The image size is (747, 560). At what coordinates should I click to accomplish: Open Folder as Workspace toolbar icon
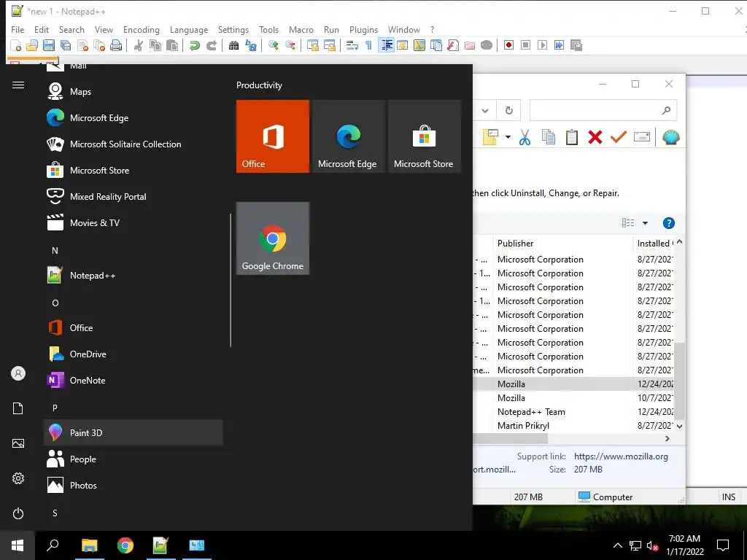click(470, 45)
